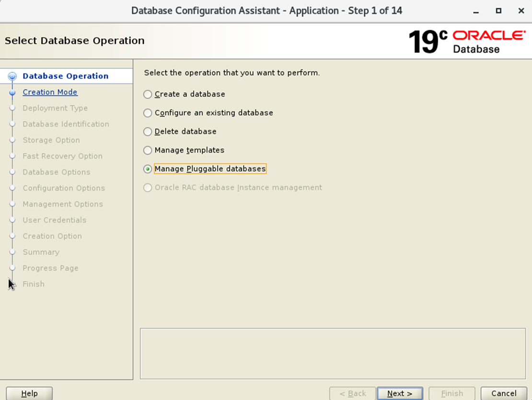Open the Help button
This screenshot has width=532, height=400.
(x=29, y=393)
